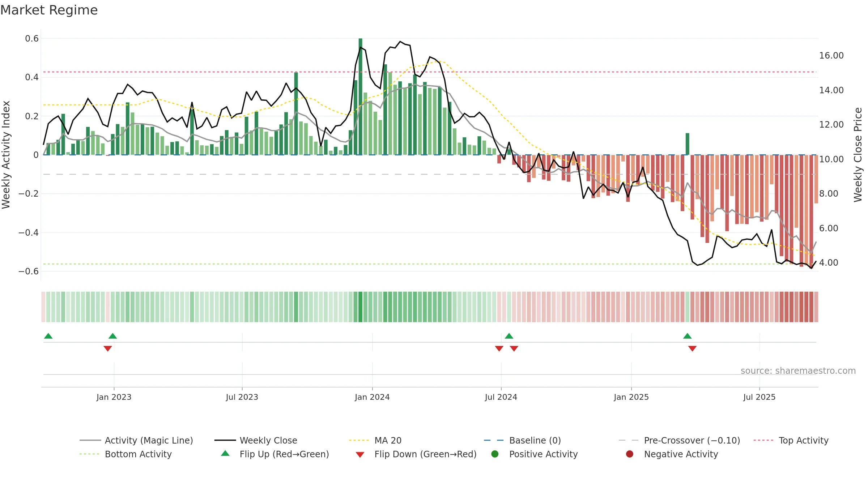
Task: Toggle the Baseline (0) legend entry
Action: 522,440
